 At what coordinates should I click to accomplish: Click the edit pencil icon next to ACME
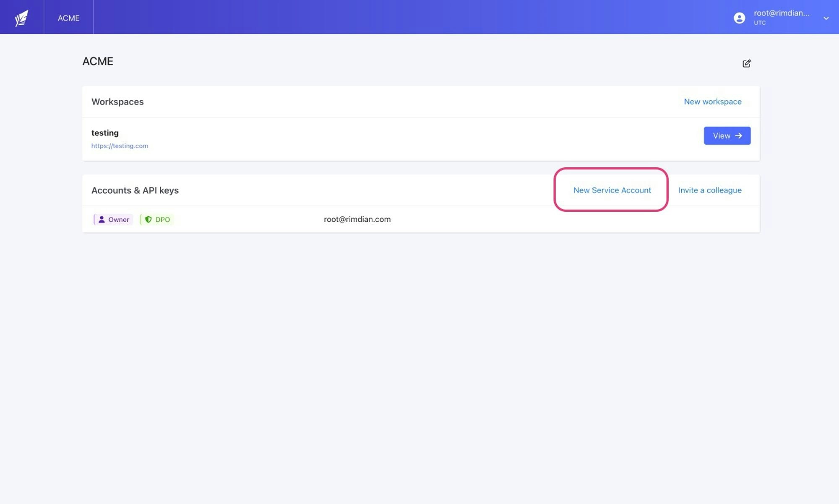(747, 63)
